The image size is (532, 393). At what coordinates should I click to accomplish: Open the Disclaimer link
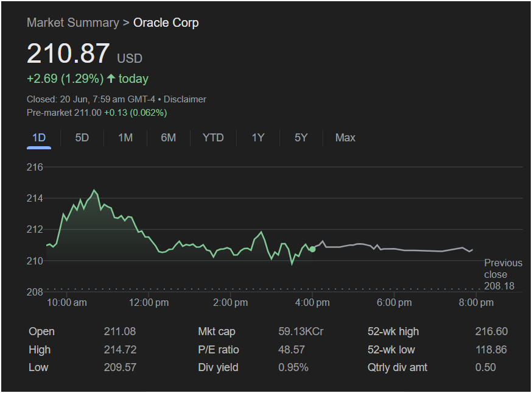pyautogui.click(x=185, y=99)
